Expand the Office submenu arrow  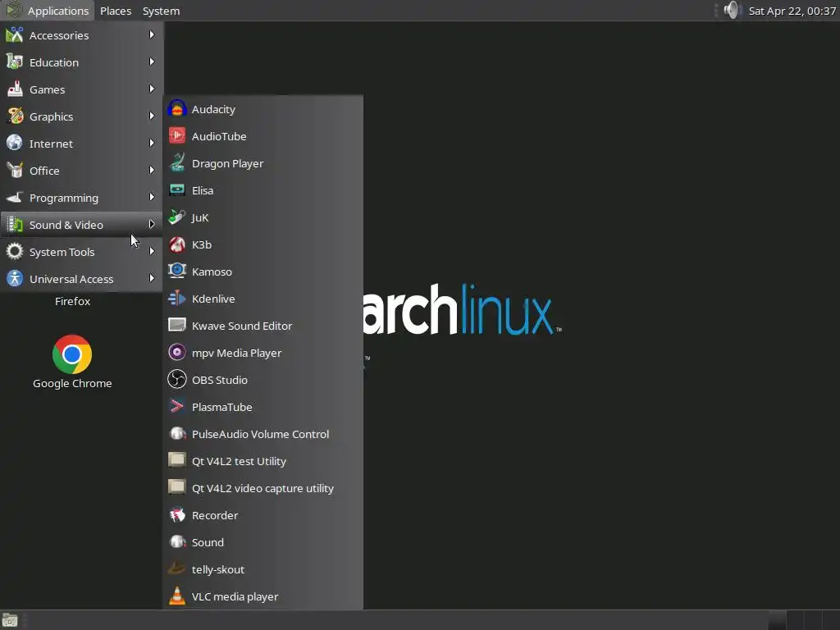click(152, 170)
